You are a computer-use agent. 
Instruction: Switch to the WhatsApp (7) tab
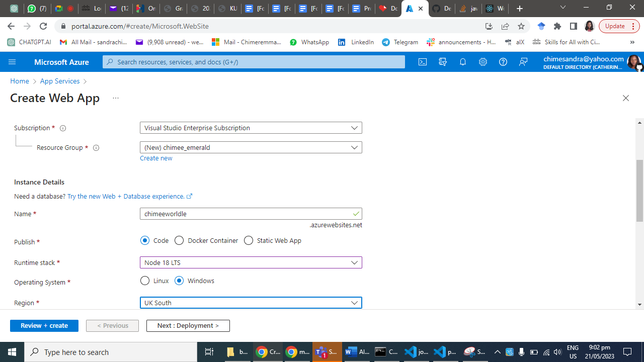pyautogui.click(x=37, y=9)
